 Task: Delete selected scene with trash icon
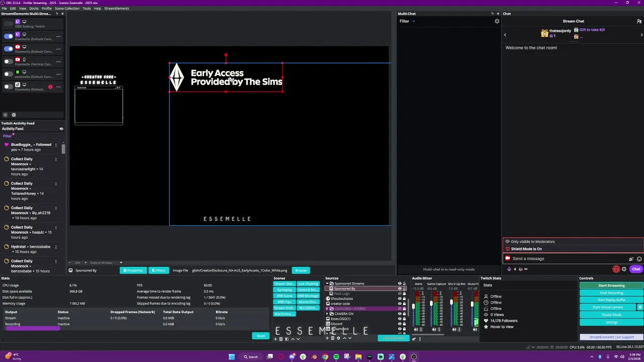pos(281,338)
